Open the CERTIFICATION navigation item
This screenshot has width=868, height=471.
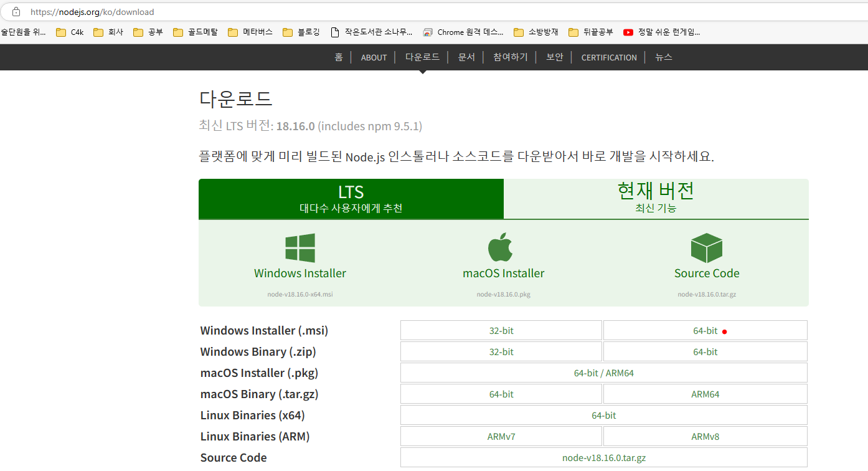(609, 57)
